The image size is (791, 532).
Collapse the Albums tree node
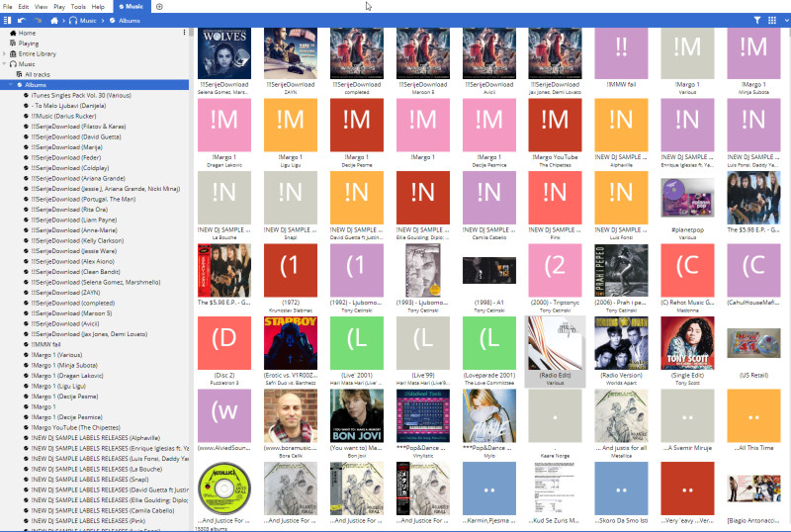pos(10,85)
